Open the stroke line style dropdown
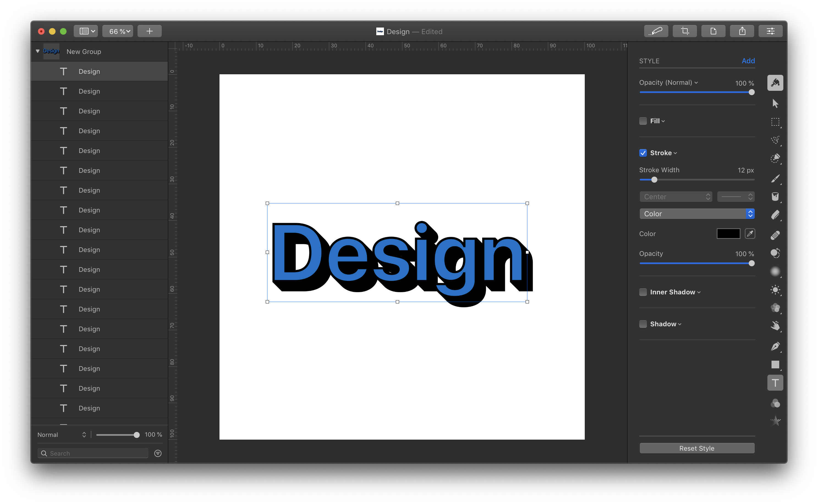Image resolution: width=818 pixels, height=504 pixels. point(736,197)
